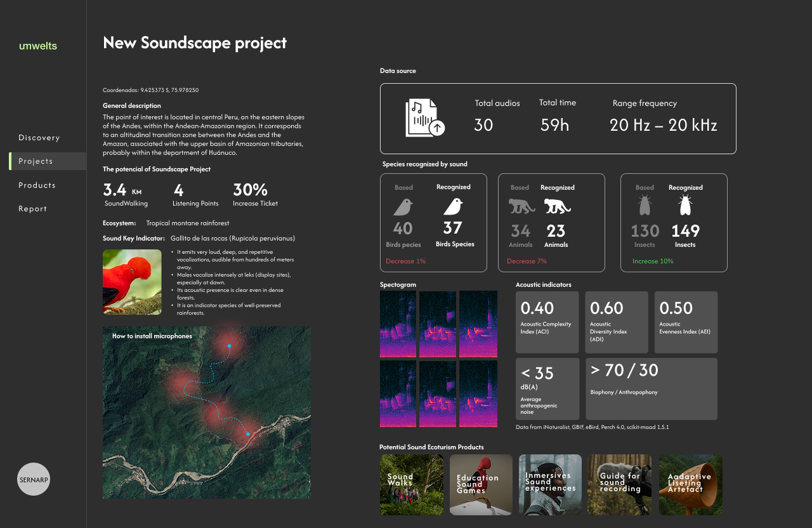The width and height of the screenshot is (812, 528).
Task: Click the gray based monkey icon
Action: pos(520,206)
